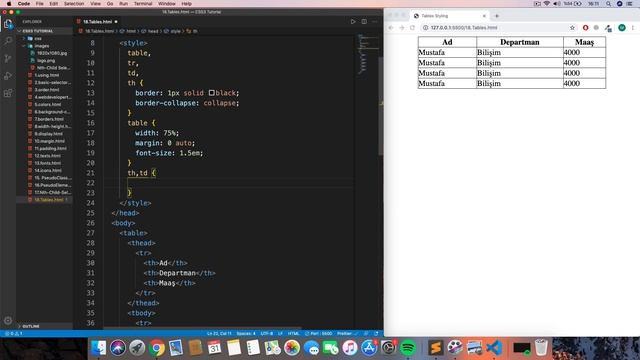Click the Run file play icon in editor
This screenshot has width=640, height=360.
(353, 22)
